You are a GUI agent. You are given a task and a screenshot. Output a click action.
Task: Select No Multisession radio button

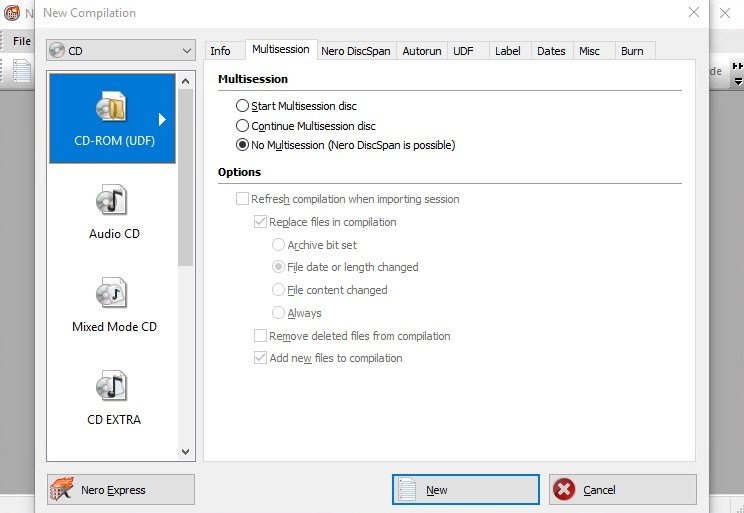click(x=242, y=145)
